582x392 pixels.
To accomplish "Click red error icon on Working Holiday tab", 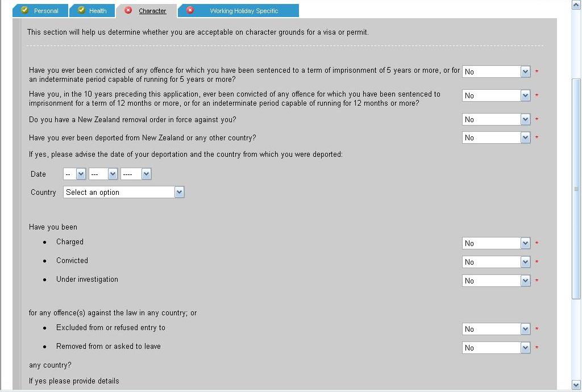I will pos(190,10).
